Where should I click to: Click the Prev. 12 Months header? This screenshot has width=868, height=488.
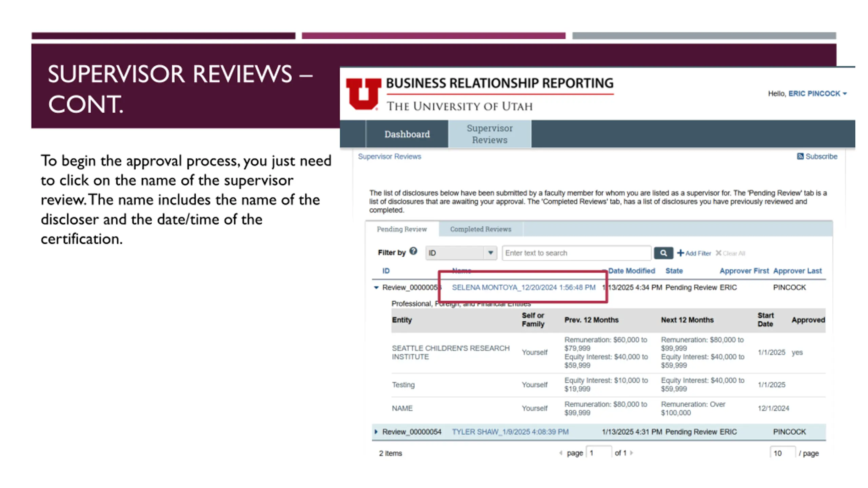click(591, 320)
